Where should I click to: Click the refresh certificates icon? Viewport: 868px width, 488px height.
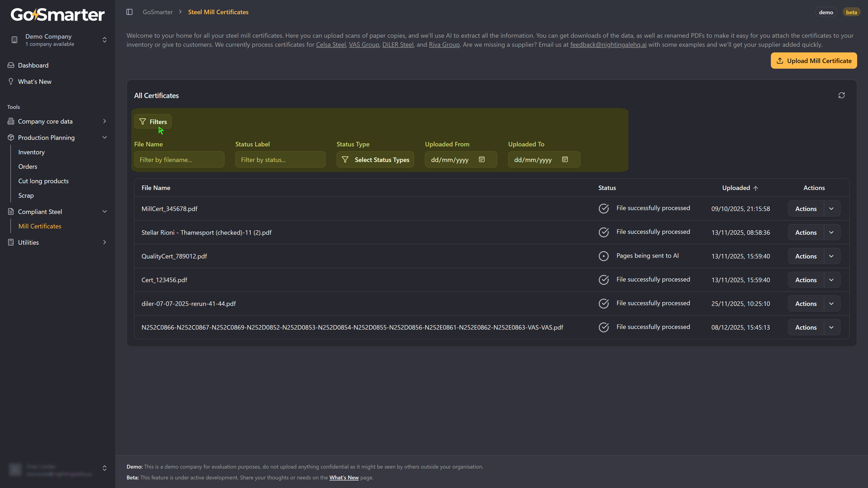coord(841,96)
